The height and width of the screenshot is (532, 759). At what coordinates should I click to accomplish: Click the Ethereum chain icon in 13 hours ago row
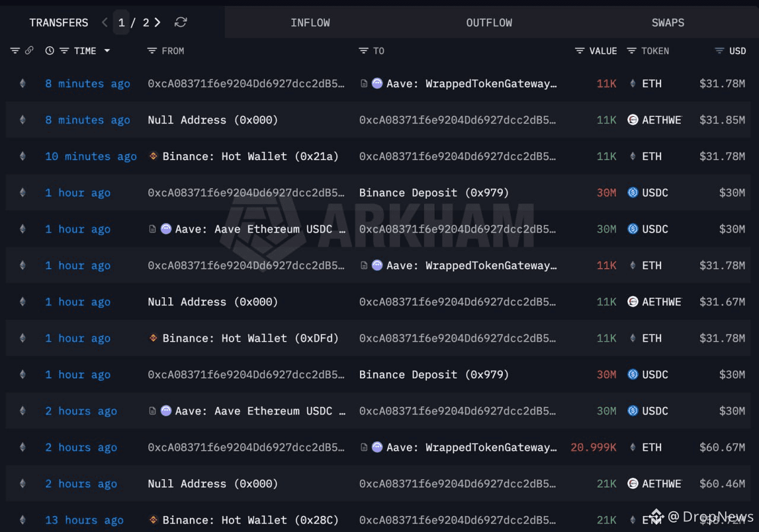23,520
